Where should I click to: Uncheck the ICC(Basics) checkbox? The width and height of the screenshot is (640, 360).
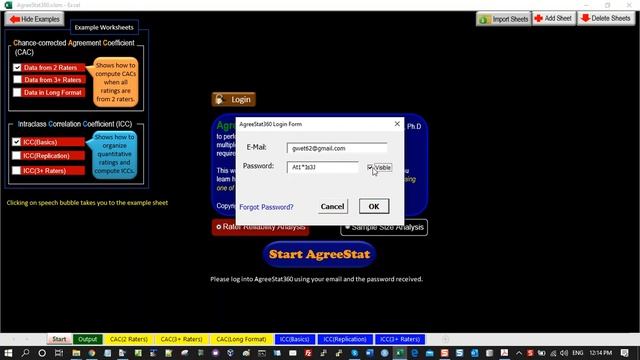tap(16, 142)
